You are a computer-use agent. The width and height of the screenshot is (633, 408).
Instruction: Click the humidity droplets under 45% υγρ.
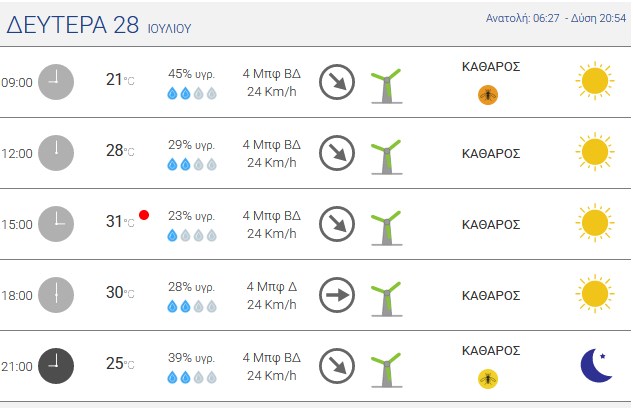[192, 93]
